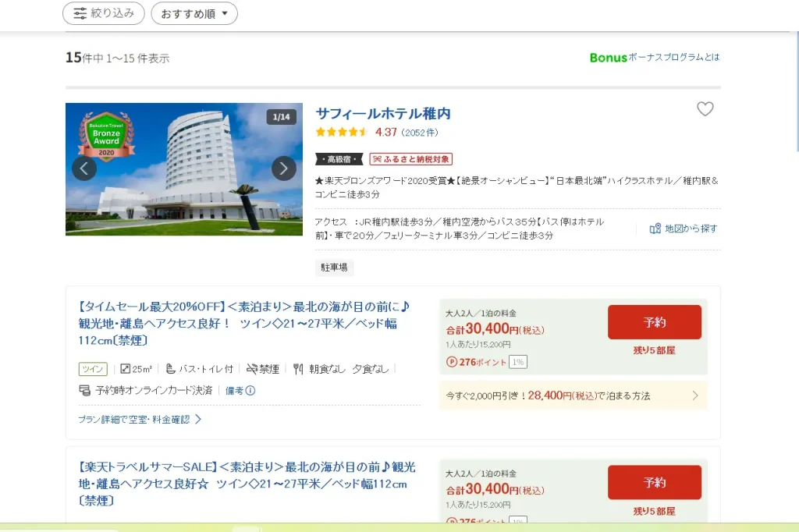Click the 禁煙 no-smoking icon
Viewport: 799px width, 532px height.
pyautogui.click(x=252, y=368)
